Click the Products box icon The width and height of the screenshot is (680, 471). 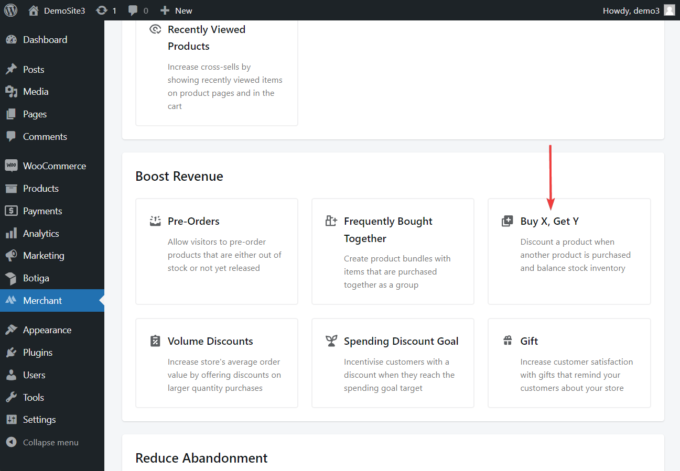click(11, 188)
